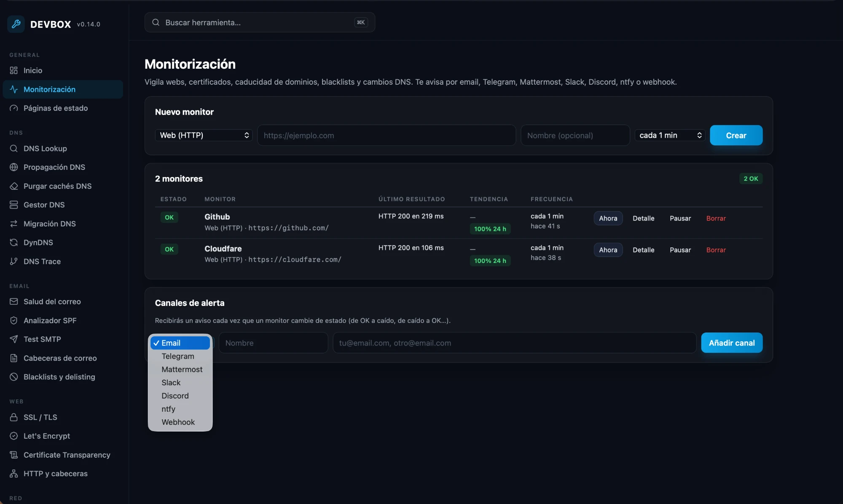The image size is (843, 504).
Task: Run the Github monitor check with Ahora
Action: 608,218
